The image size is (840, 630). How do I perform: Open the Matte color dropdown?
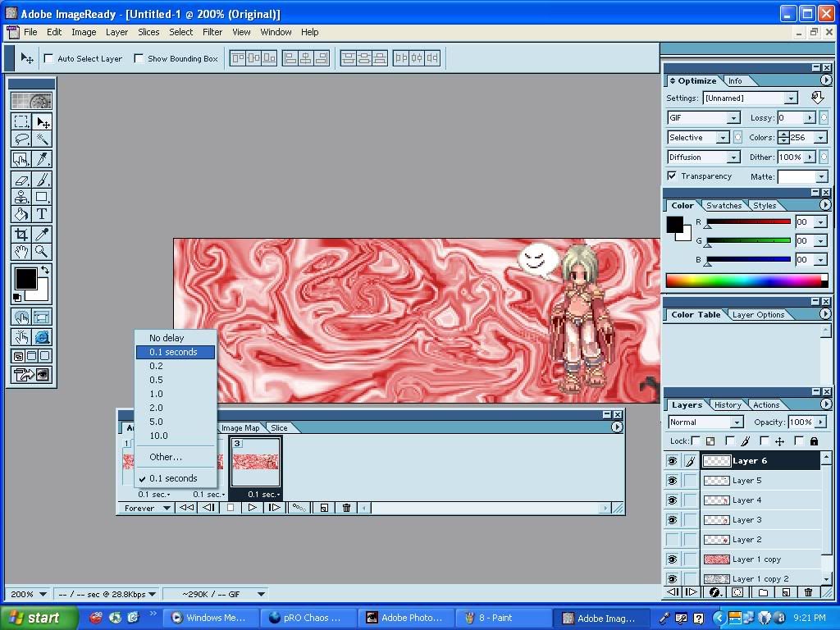pos(821,177)
